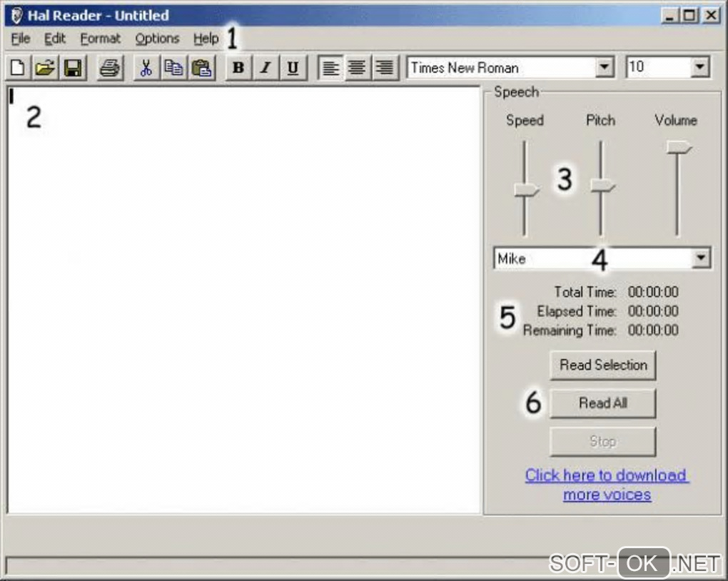
Task: Click the Remaining Time label
Action: [x=570, y=330]
